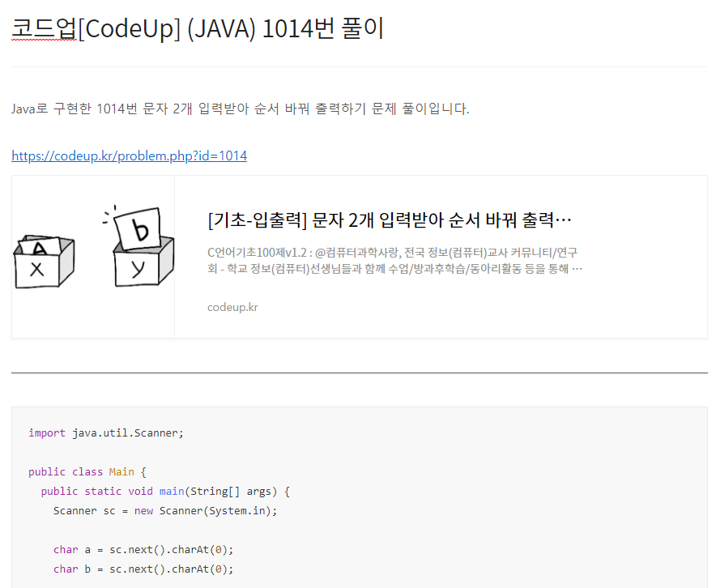The height and width of the screenshot is (588, 720).
Task: Click the import java.util.Scanner code line
Action: pos(105,432)
